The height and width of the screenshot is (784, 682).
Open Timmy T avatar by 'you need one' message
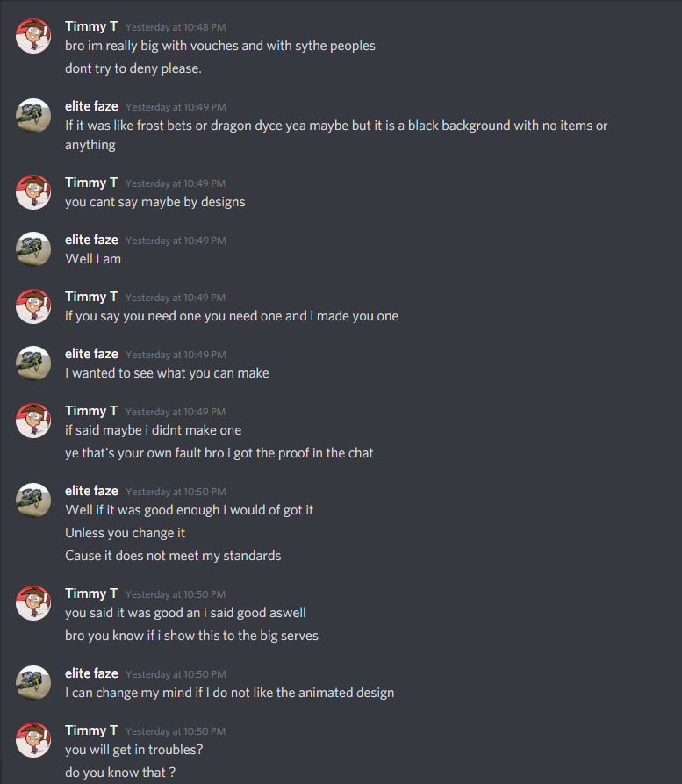[33, 306]
